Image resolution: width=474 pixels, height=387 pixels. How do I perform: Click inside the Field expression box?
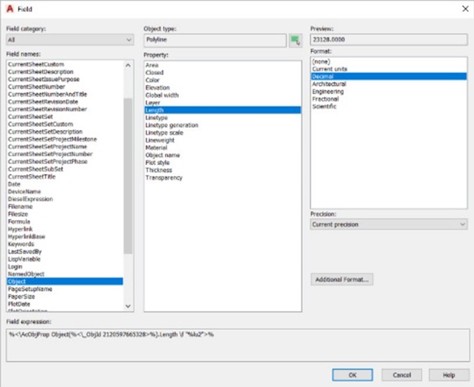tap(238, 345)
